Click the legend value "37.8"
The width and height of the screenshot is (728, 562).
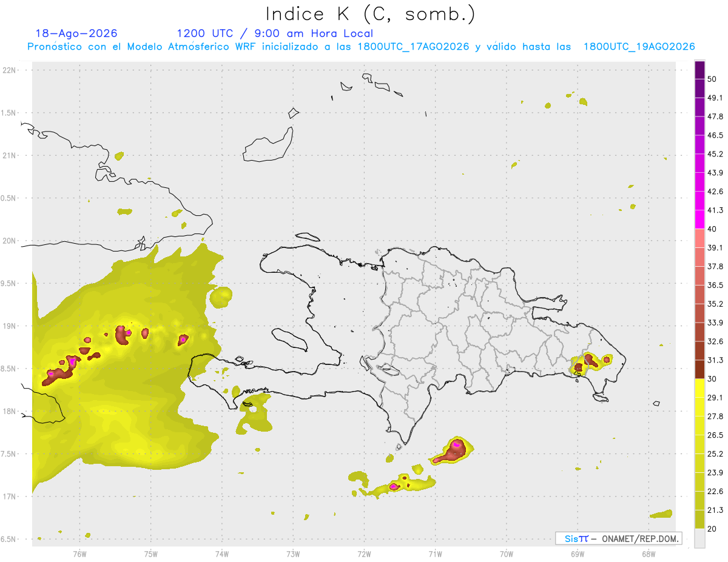pos(715,267)
